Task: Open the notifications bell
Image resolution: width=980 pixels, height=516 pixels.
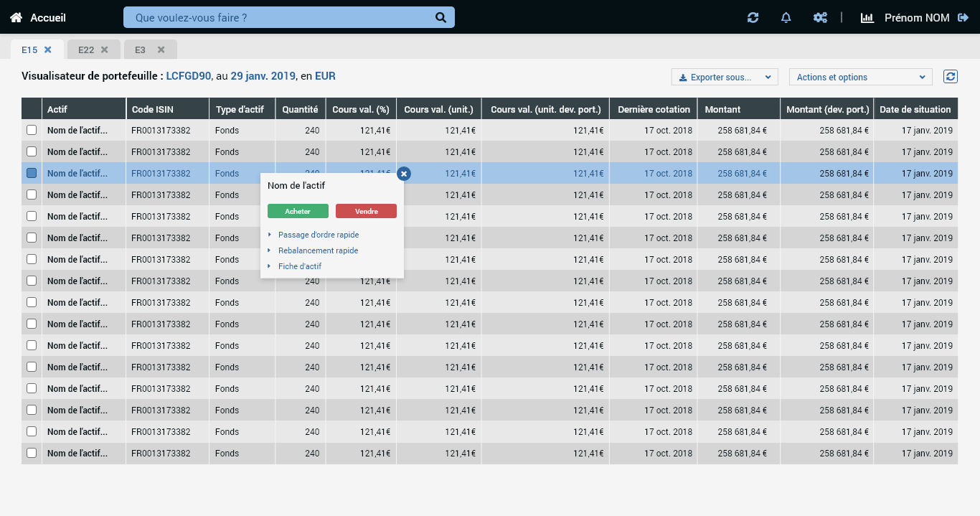Action: [x=786, y=17]
